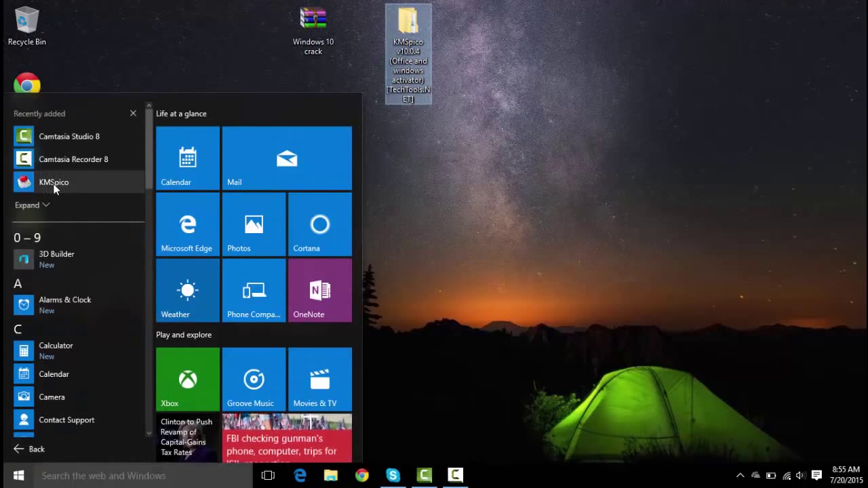Open the OneDrive tray icon
The width and height of the screenshot is (868, 488).
click(x=755, y=475)
